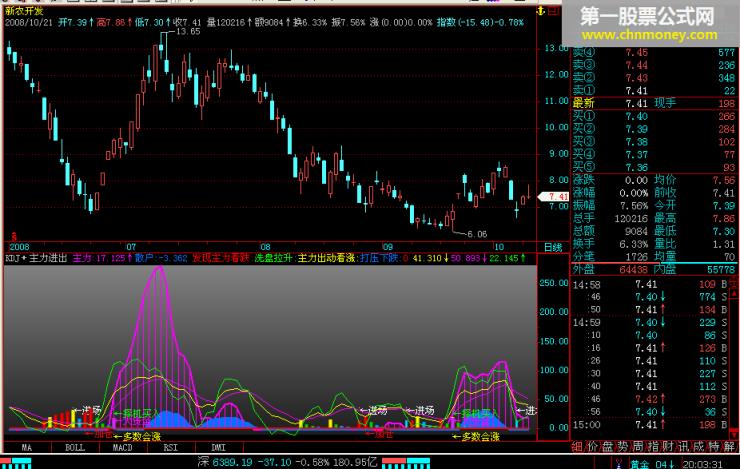Click the 卖② sell order row
The height and width of the screenshot is (469, 740).
(654, 78)
